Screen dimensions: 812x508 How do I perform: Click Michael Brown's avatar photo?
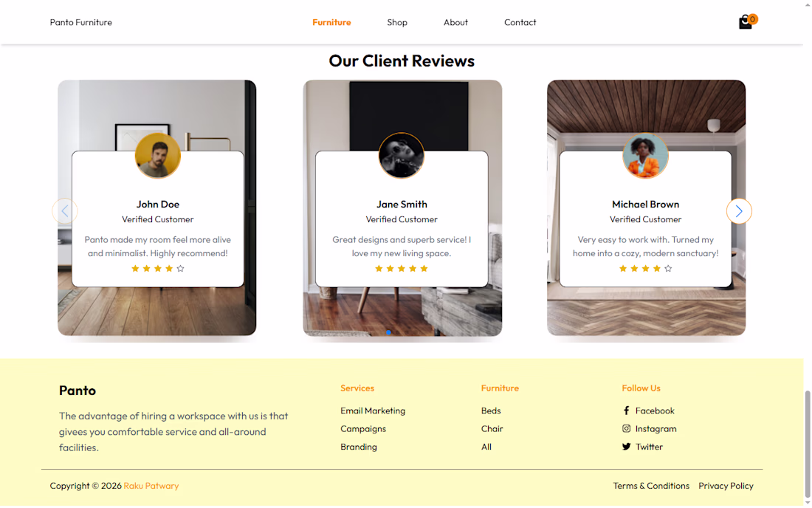pyautogui.click(x=645, y=155)
